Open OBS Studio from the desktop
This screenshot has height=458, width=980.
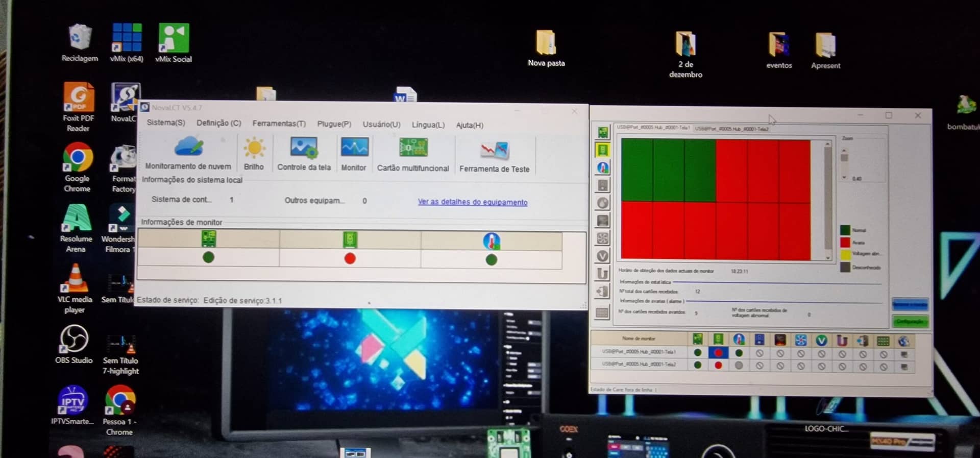click(74, 344)
